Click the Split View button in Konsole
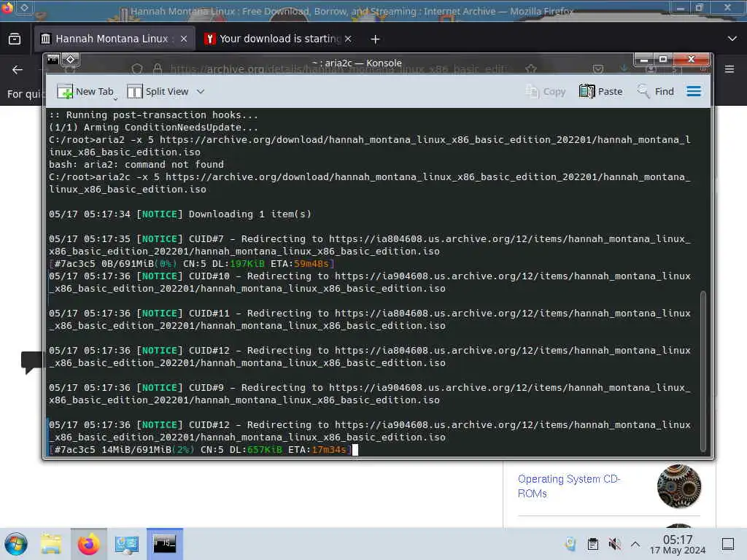The width and height of the screenshot is (747, 560). (x=158, y=91)
